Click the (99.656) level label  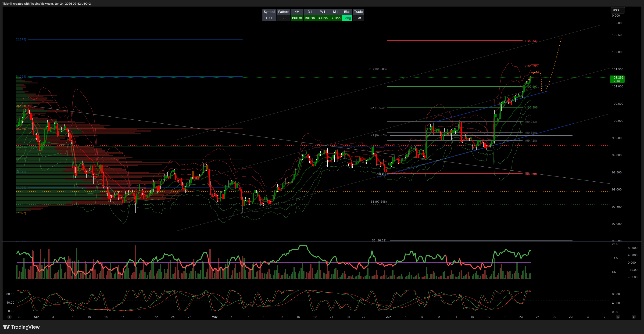coord(531,133)
